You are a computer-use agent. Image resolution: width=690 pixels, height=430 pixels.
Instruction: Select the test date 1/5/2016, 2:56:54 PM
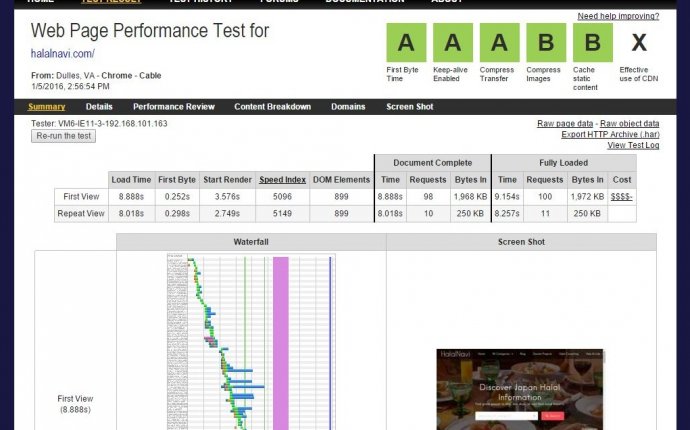pyautogui.click(x=70, y=86)
